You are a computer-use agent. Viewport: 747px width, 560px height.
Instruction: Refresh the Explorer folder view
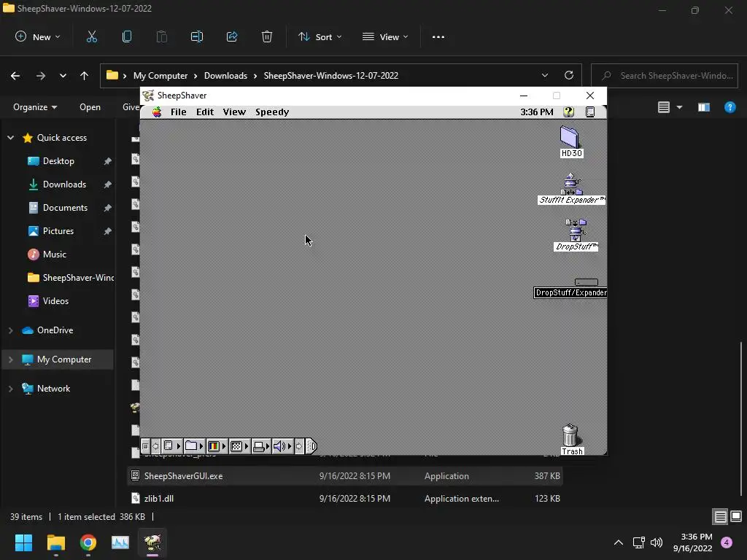(569, 76)
